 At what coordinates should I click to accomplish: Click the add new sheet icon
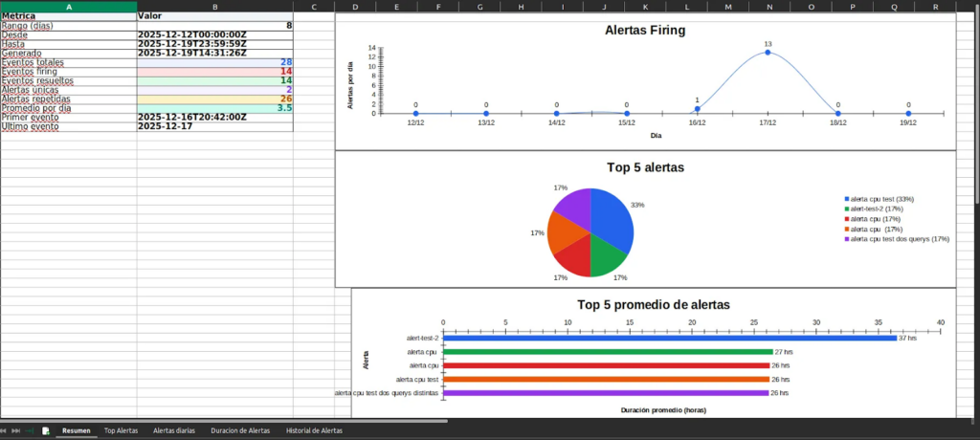(45, 431)
